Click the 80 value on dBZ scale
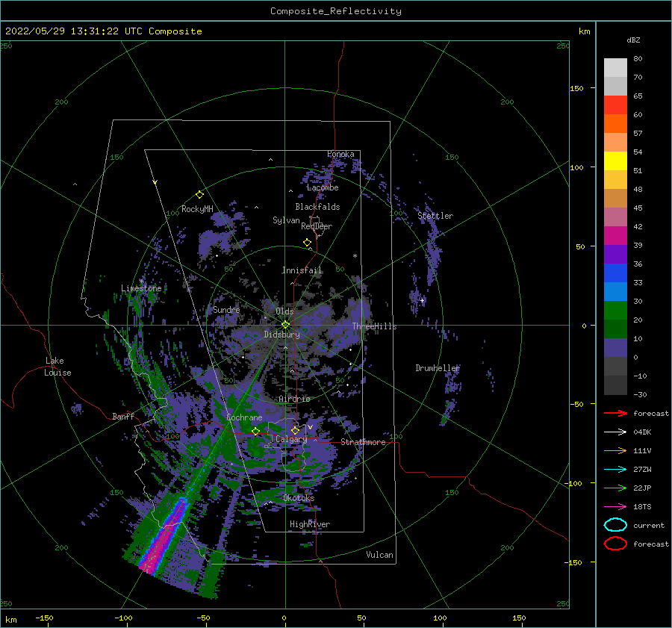Image resolution: width=672 pixels, height=628 pixels. coord(638,59)
